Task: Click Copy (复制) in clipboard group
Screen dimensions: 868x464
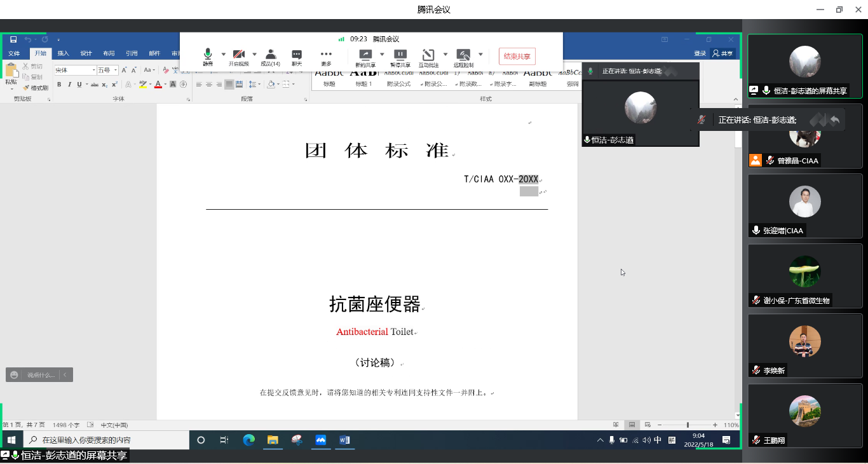Action: point(33,77)
